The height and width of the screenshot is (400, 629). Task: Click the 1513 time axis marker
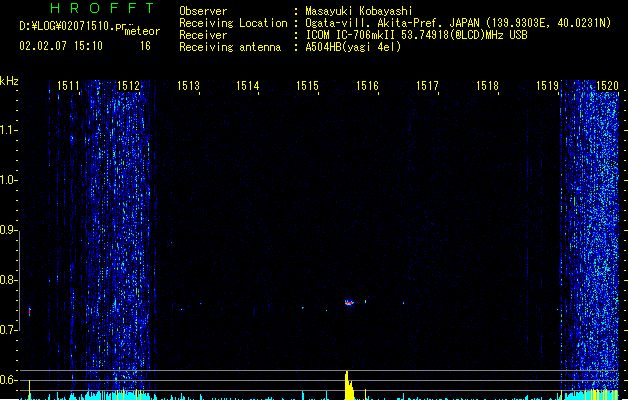188,86
